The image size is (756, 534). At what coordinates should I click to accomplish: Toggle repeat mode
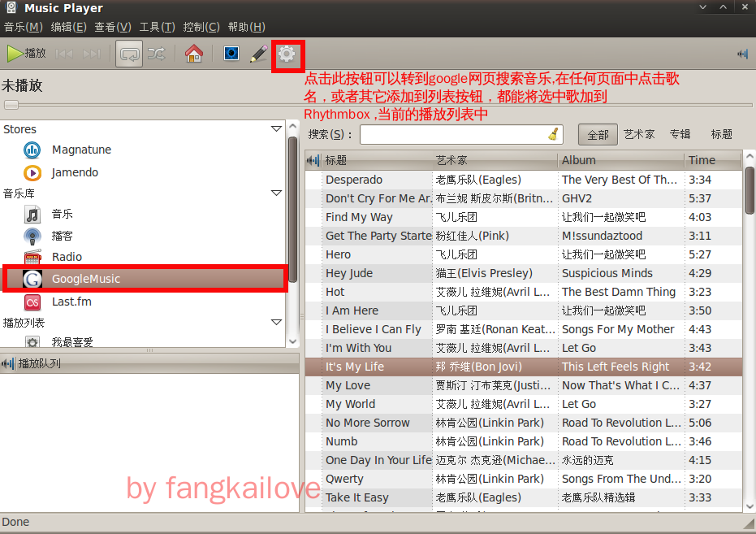tap(129, 54)
